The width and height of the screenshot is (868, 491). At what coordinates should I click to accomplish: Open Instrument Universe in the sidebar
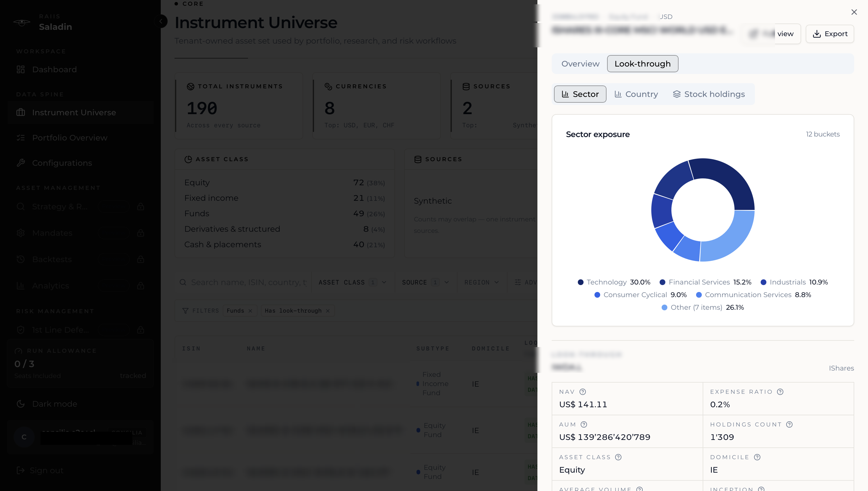coord(80,112)
